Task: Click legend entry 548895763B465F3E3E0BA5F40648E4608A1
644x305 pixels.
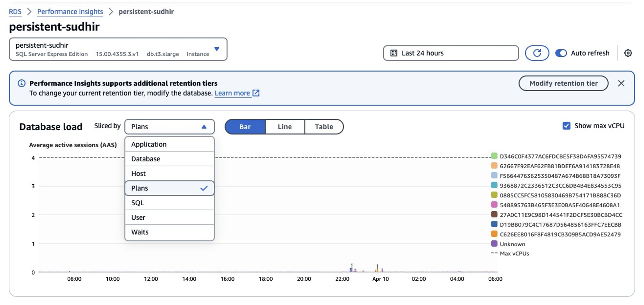Action: tap(560, 205)
